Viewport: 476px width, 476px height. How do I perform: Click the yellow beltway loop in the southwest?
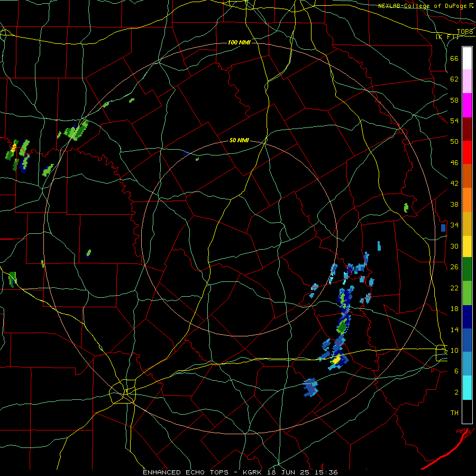pyautogui.click(x=123, y=391)
